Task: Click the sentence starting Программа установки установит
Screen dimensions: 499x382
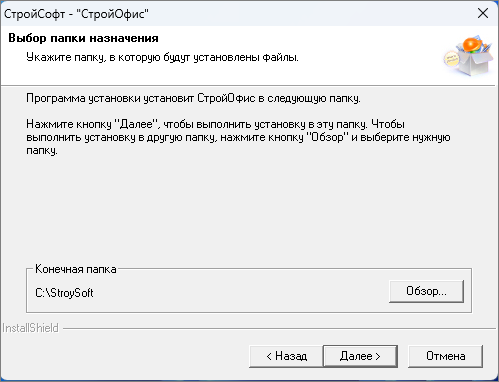Action: 193,98
